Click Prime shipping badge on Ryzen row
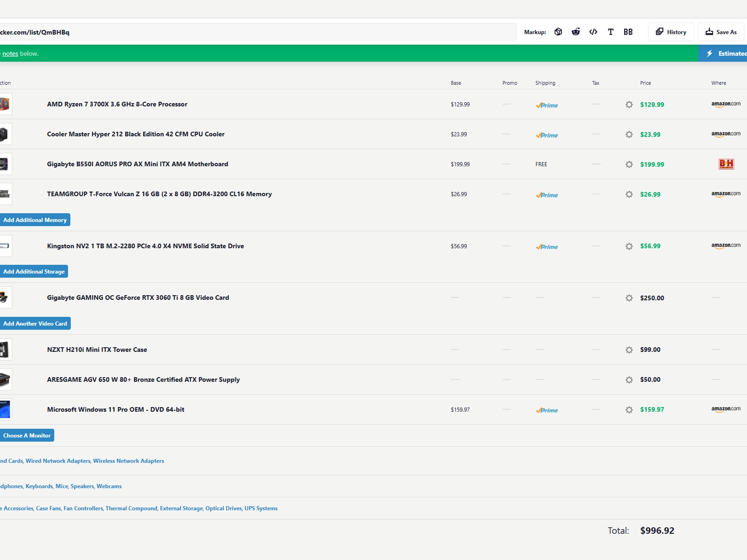This screenshot has height=560, width=747. click(x=547, y=105)
